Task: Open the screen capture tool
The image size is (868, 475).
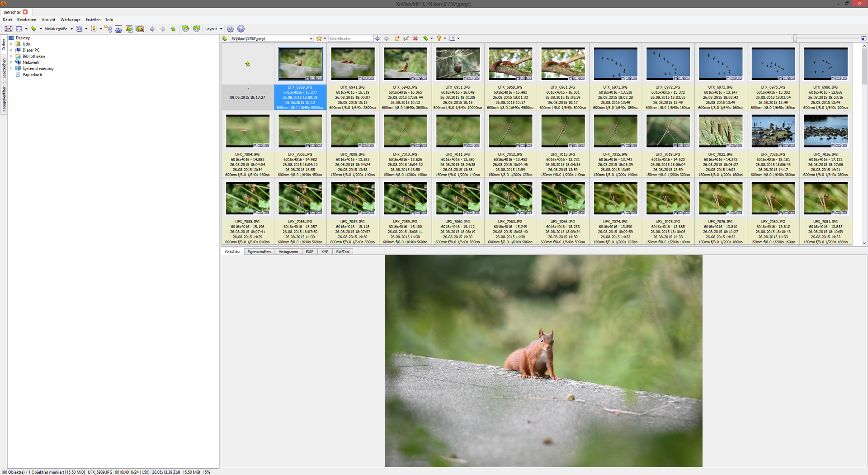Action: click(x=118, y=29)
